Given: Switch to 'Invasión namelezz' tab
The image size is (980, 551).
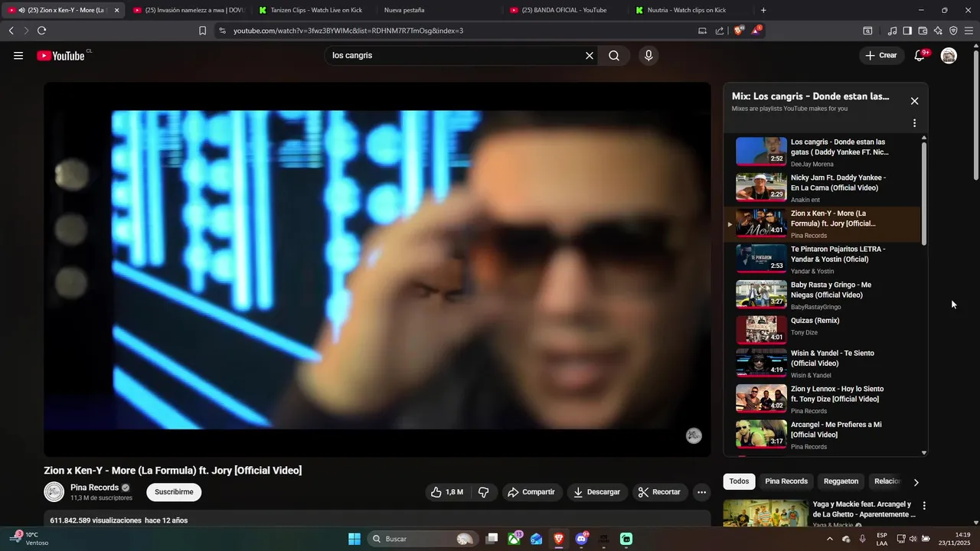Looking at the screenshot, I should point(188,10).
